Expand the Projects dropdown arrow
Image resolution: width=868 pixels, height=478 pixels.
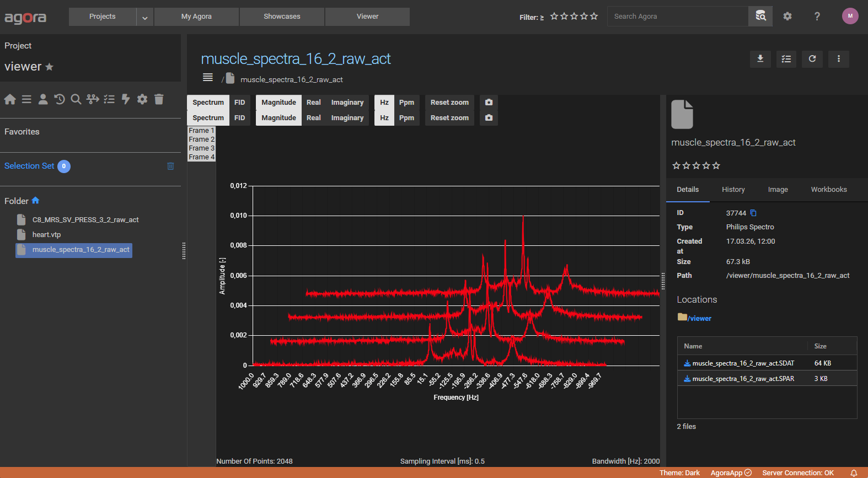pos(144,17)
